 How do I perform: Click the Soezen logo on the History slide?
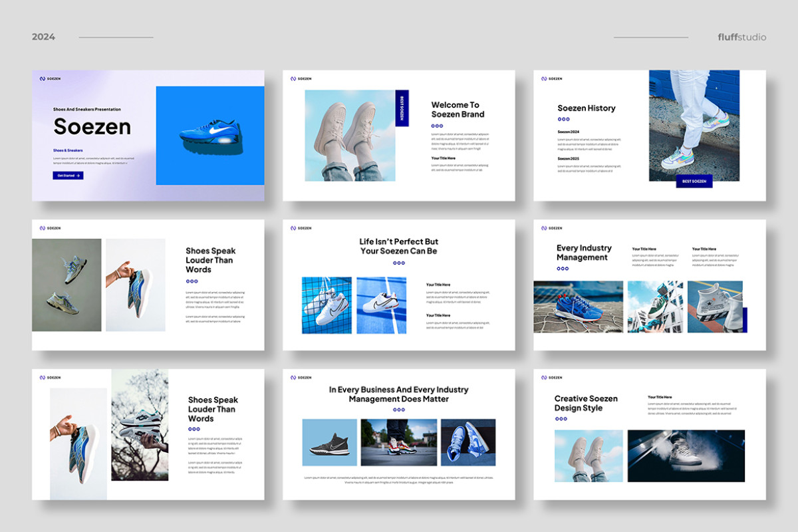pyautogui.click(x=551, y=78)
